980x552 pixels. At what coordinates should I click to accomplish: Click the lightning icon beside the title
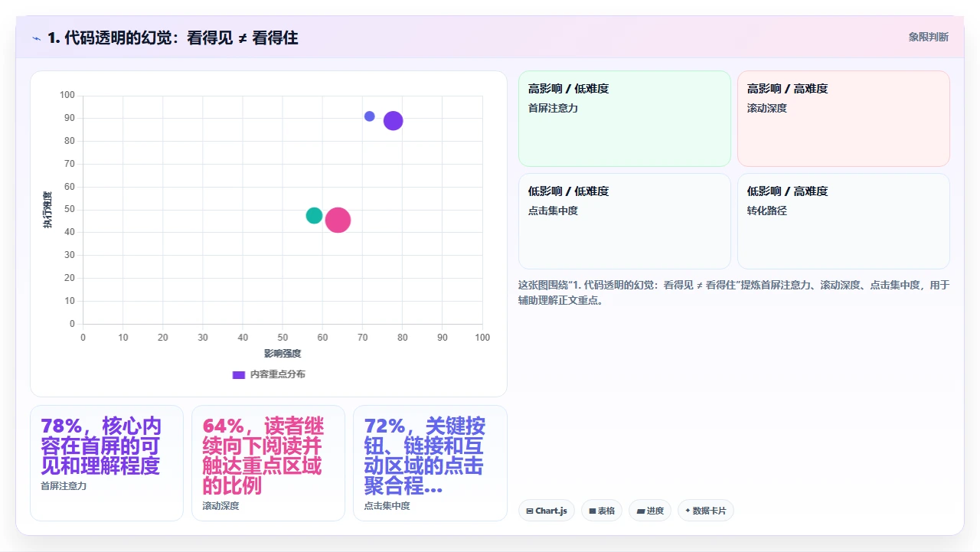click(x=36, y=38)
